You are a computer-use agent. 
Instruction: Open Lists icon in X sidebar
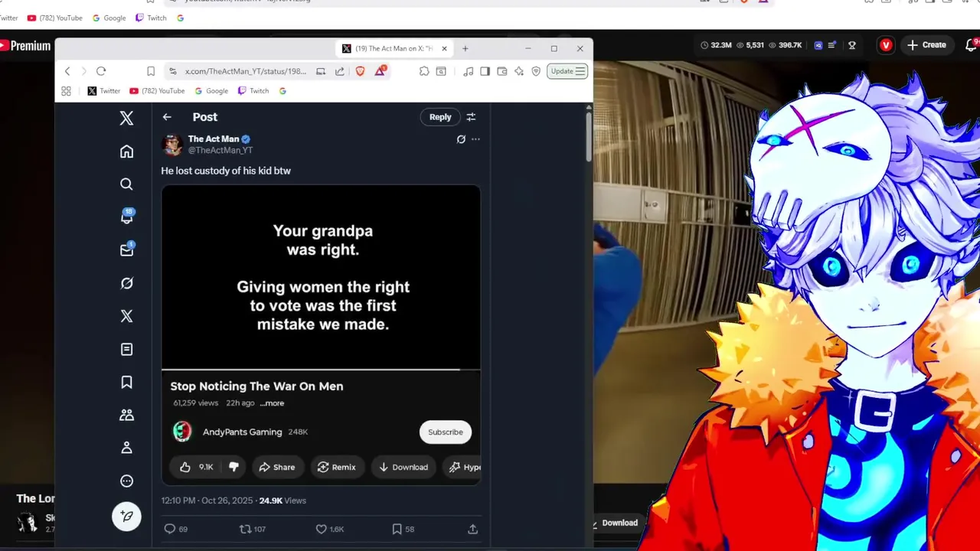(x=126, y=349)
